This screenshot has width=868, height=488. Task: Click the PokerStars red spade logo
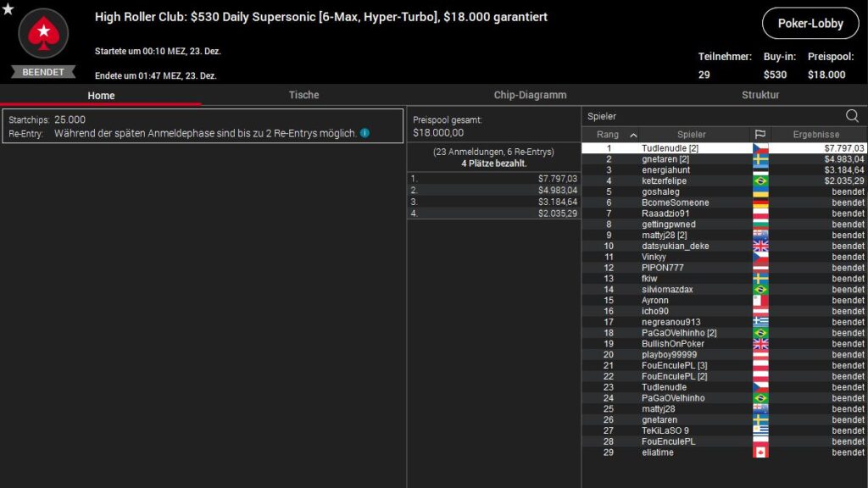point(42,34)
